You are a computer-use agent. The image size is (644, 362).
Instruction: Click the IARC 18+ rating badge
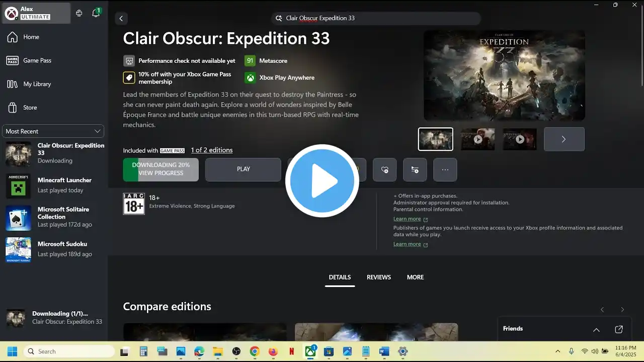(x=134, y=204)
